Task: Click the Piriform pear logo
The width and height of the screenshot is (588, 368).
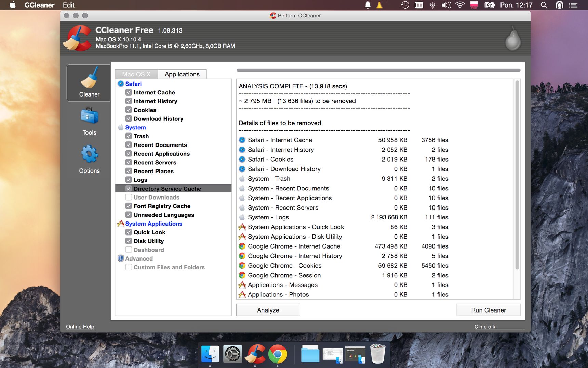Action: (513, 38)
